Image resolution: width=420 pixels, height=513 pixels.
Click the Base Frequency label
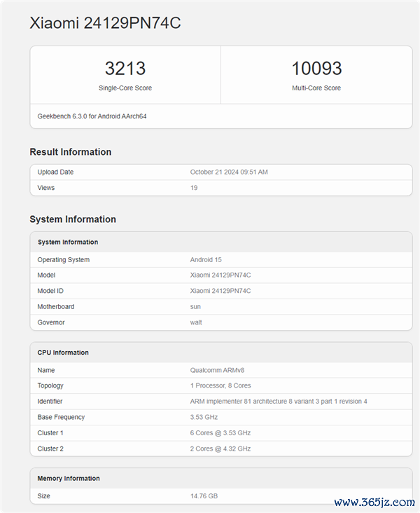[61, 417]
